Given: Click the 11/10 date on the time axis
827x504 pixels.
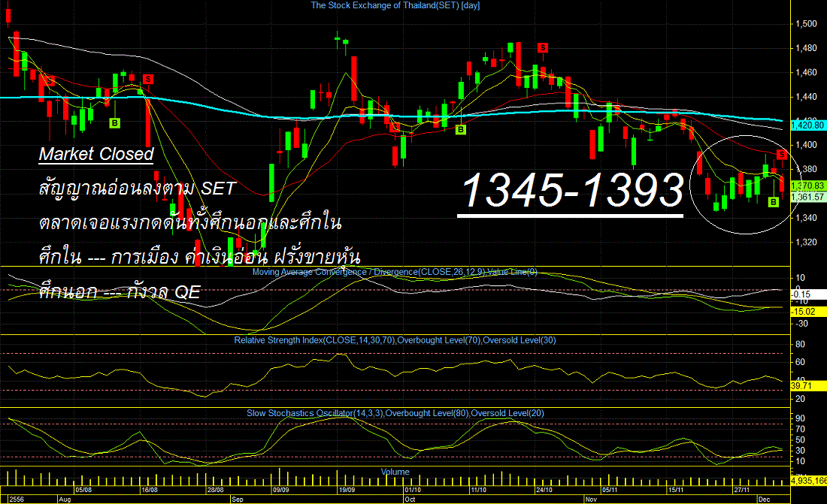Looking at the screenshot, I should coord(478,490).
